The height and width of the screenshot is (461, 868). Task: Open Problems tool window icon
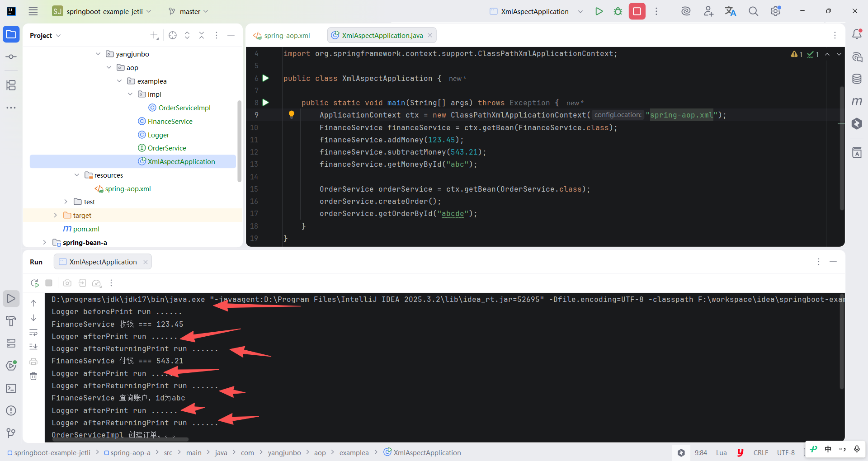(x=11, y=410)
